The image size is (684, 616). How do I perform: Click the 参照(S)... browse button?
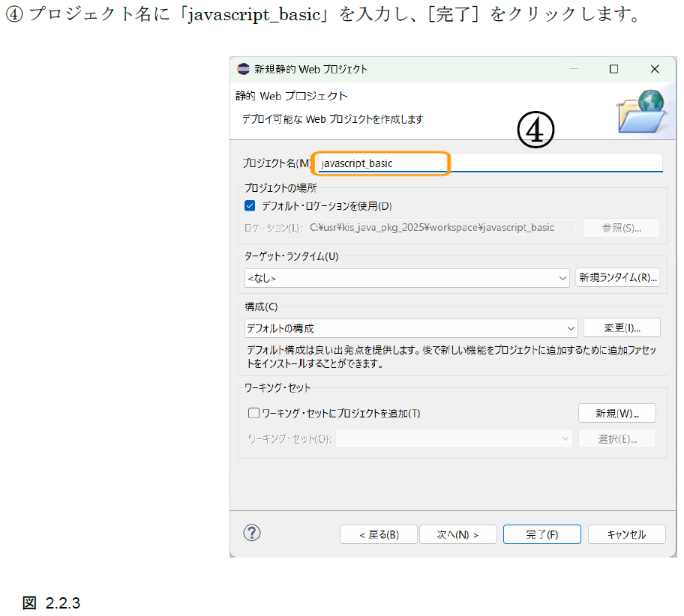[621, 228]
